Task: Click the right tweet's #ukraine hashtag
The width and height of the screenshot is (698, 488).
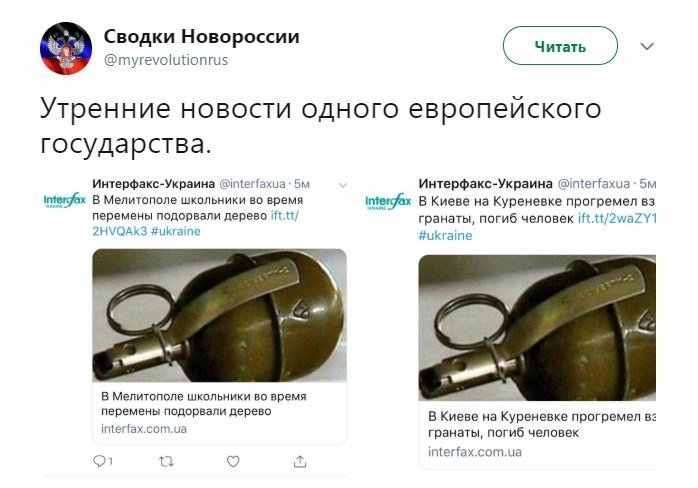Action: point(445,235)
